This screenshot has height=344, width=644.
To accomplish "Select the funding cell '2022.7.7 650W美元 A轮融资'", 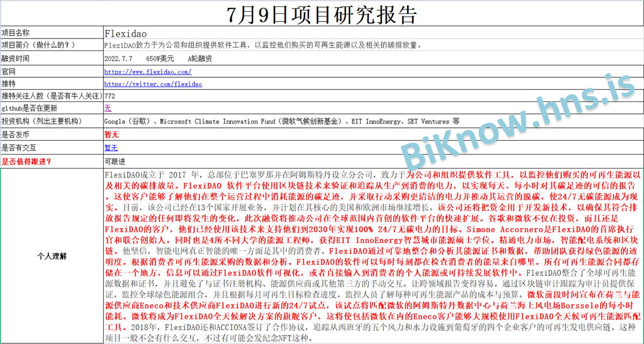I will pyautogui.click(x=372, y=58).
